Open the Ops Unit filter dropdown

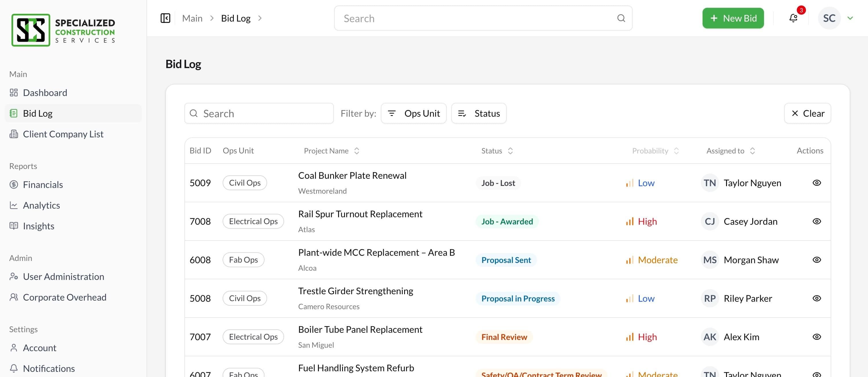[413, 113]
